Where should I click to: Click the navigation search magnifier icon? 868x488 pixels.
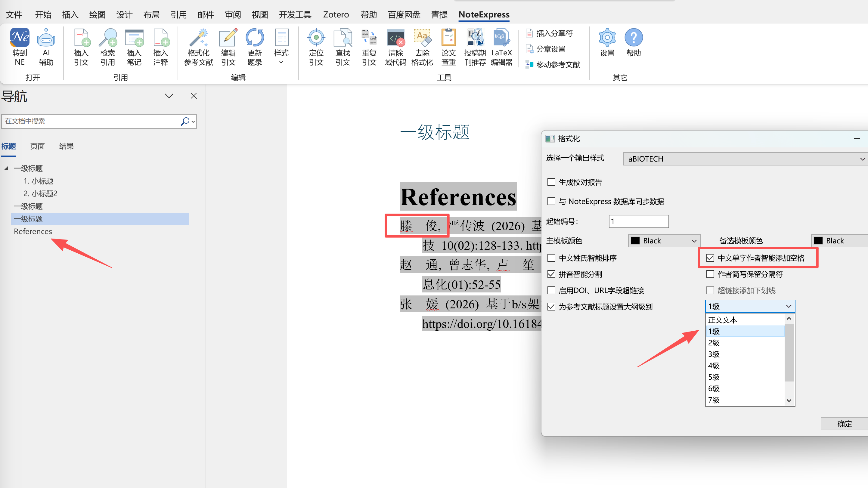(x=185, y=121)
